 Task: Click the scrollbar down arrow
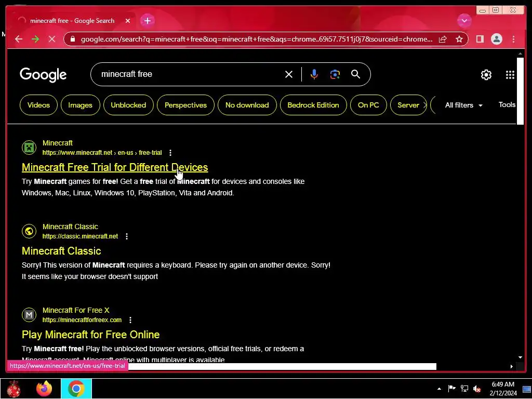coord(520,357)
